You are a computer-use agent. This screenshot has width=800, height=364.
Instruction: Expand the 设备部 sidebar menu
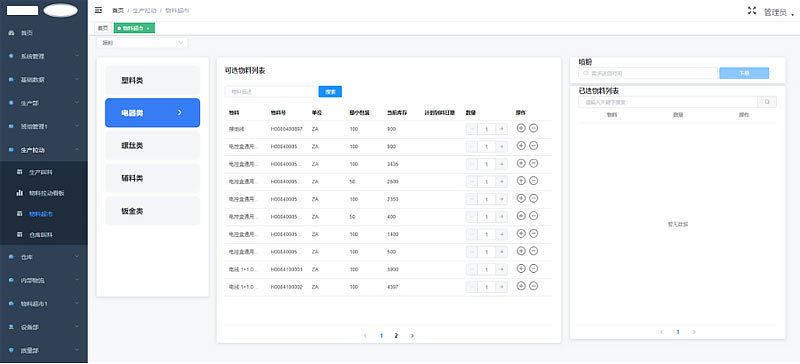pyautogui.click(x=44, y=327)
